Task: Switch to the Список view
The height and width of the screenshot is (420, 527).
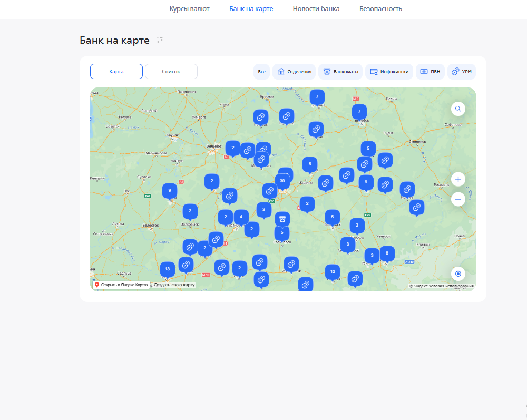Action: (x=171, y=71)
